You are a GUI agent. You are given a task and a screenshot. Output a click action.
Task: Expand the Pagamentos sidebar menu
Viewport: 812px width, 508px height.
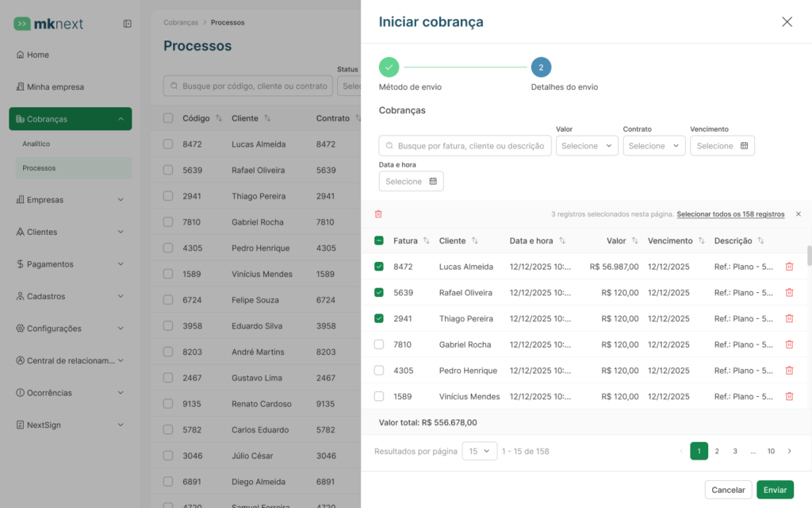point(70,264)
